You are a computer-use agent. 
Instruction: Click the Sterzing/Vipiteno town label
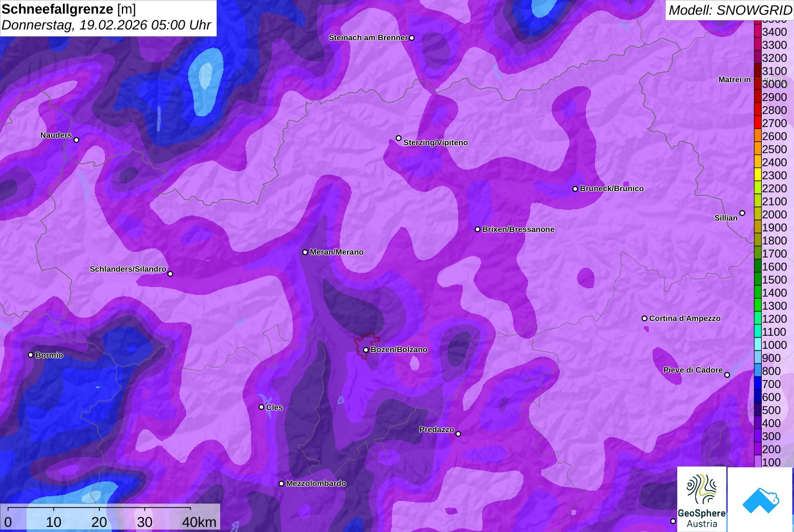point(436,143)
